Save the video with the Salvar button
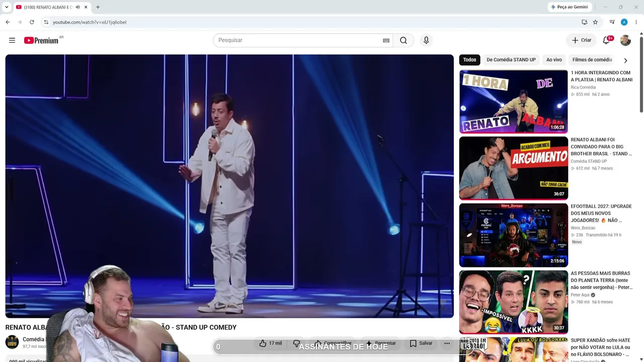This screenshot has width=644, height=362. pyautogui.click(x=421, y=343)
